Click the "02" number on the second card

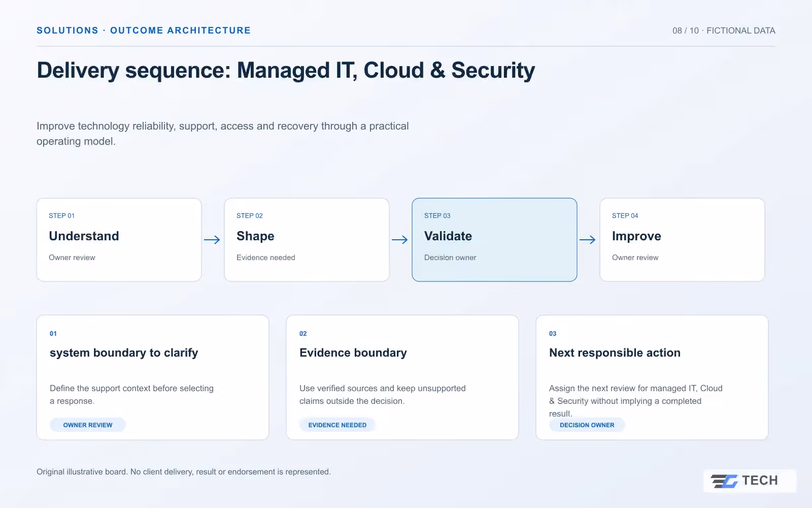tap(303, 334)
